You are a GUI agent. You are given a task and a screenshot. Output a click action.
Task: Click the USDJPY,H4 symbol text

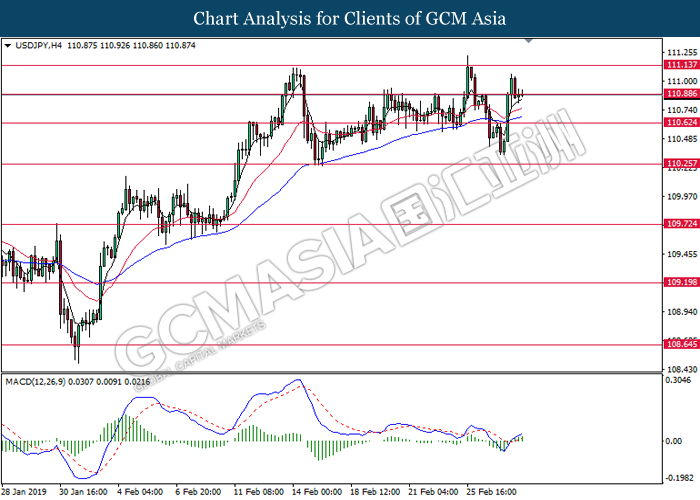(38, 46)
